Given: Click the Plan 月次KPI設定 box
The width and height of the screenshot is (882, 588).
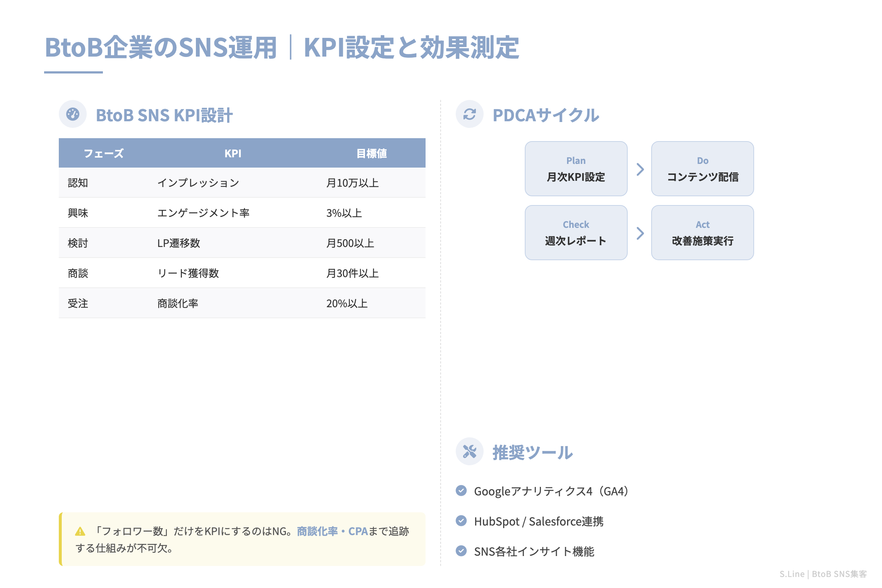Looking at the screenshot, I should [x=576, y=169].
